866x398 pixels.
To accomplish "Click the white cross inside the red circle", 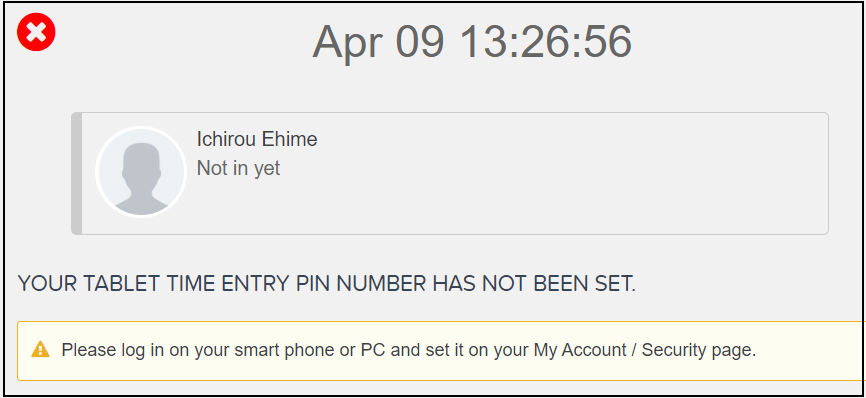I will coord(36,32).
